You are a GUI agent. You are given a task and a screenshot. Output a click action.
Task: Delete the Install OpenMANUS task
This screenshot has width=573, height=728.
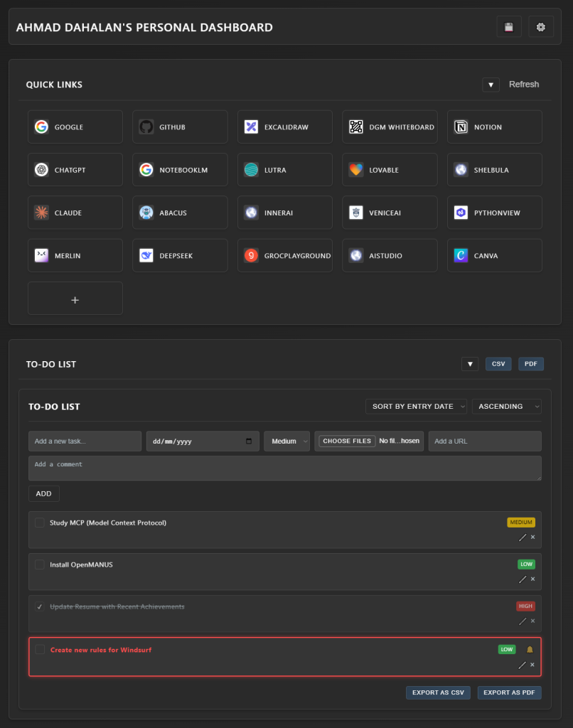tap(532, 579)
